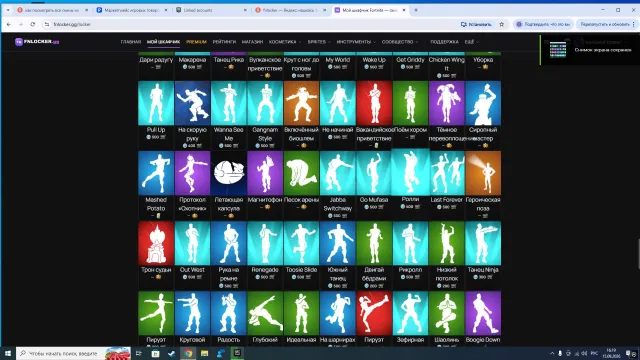Click the PREMIUM link in navigation
Screen dimensions: 640x360
(196, 42)
